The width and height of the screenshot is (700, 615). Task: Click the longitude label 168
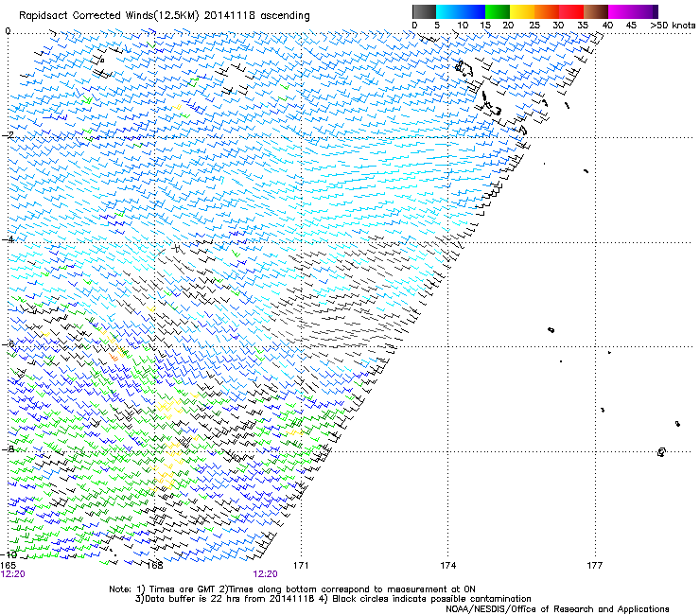[154, 566]
